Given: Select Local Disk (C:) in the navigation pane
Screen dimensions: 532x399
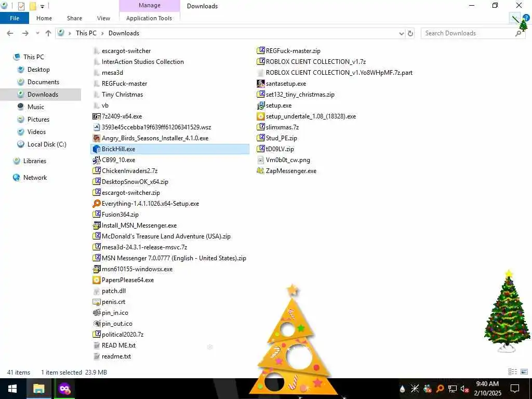Looking at the screenshot, I should [46, 144].
